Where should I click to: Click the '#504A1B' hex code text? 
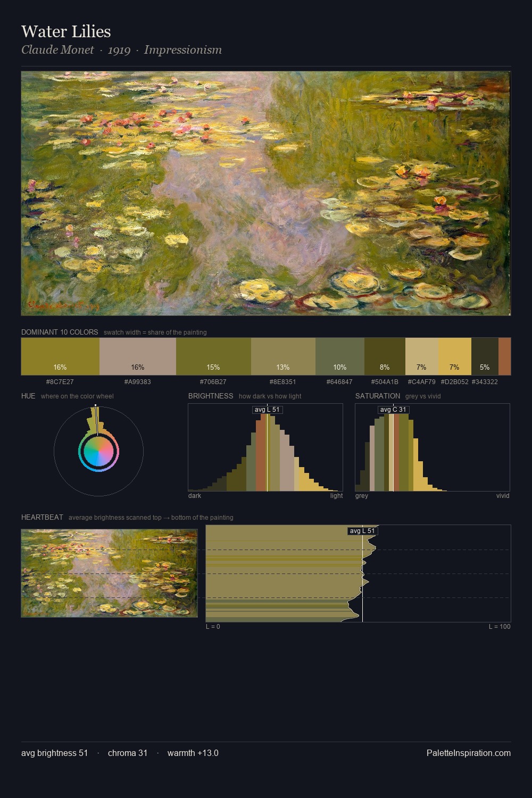click(x=385, y=382)
